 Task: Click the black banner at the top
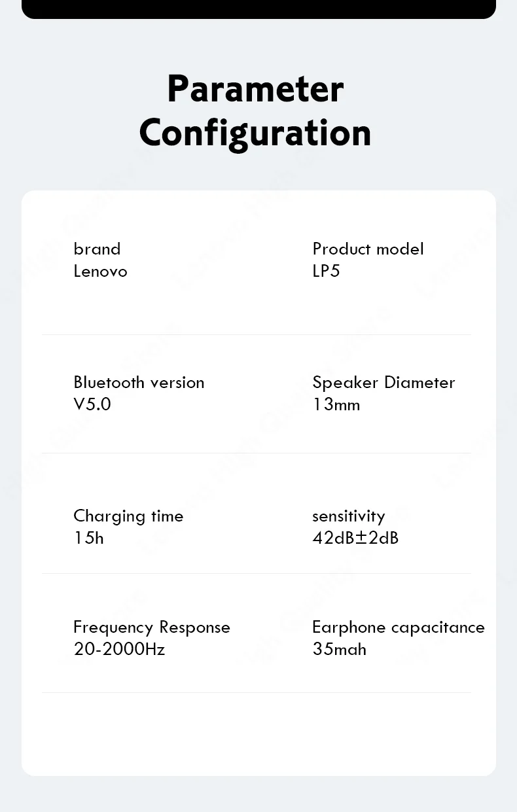[258, 9]
